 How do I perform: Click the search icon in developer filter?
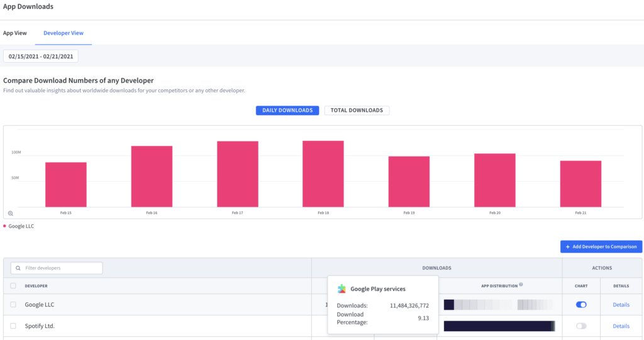pyautogui.click(x=18, y=268)
